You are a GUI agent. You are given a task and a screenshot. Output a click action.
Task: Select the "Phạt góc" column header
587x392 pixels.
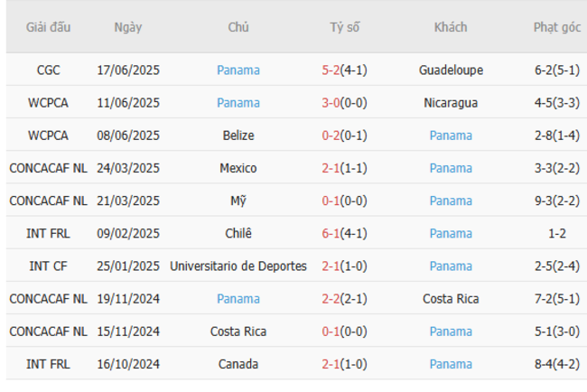tap(556, 27)
